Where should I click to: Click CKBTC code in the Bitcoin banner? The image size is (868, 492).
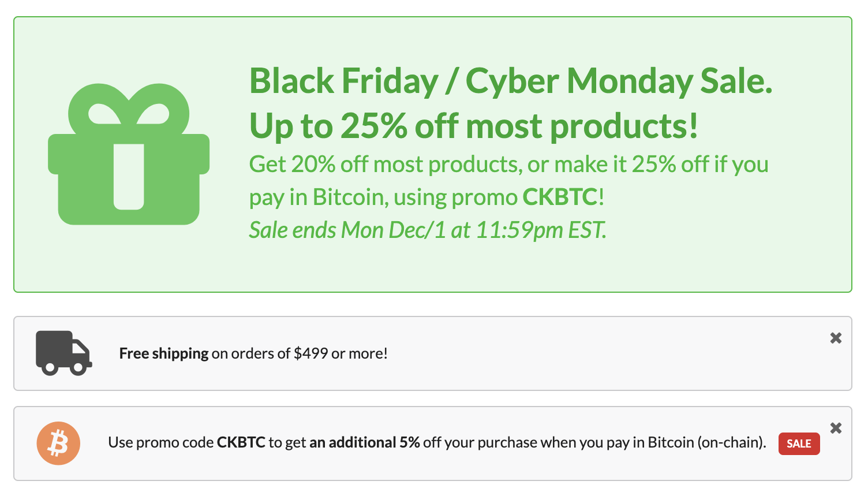241,442
